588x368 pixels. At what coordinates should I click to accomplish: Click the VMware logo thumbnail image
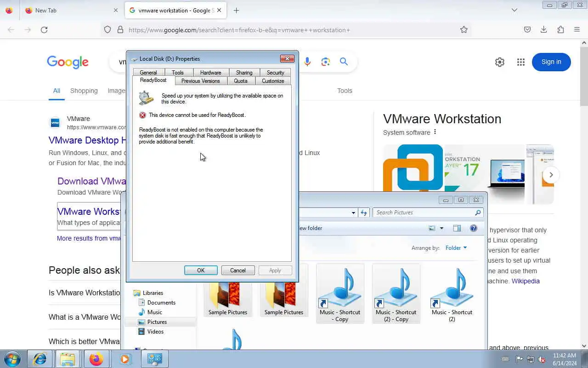[413, 168]
